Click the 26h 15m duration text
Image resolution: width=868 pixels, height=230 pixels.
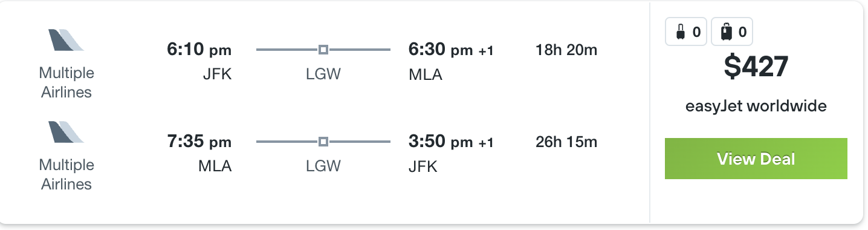566,142
